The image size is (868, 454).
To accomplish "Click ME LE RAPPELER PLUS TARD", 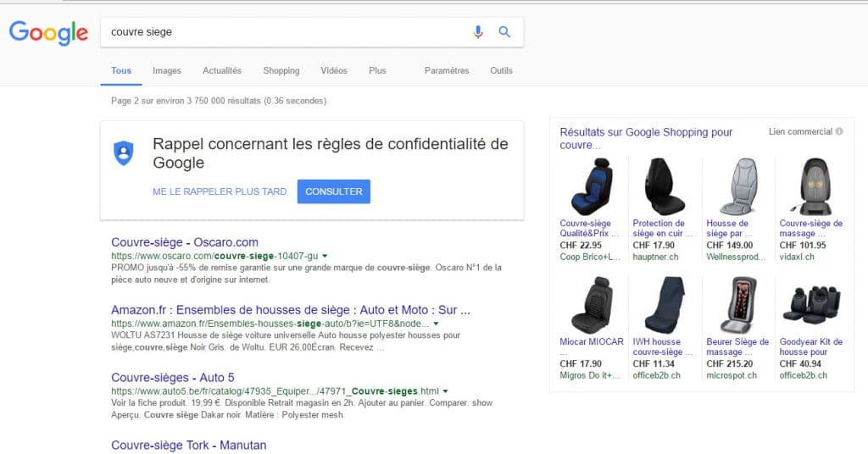I will (220, 191).
